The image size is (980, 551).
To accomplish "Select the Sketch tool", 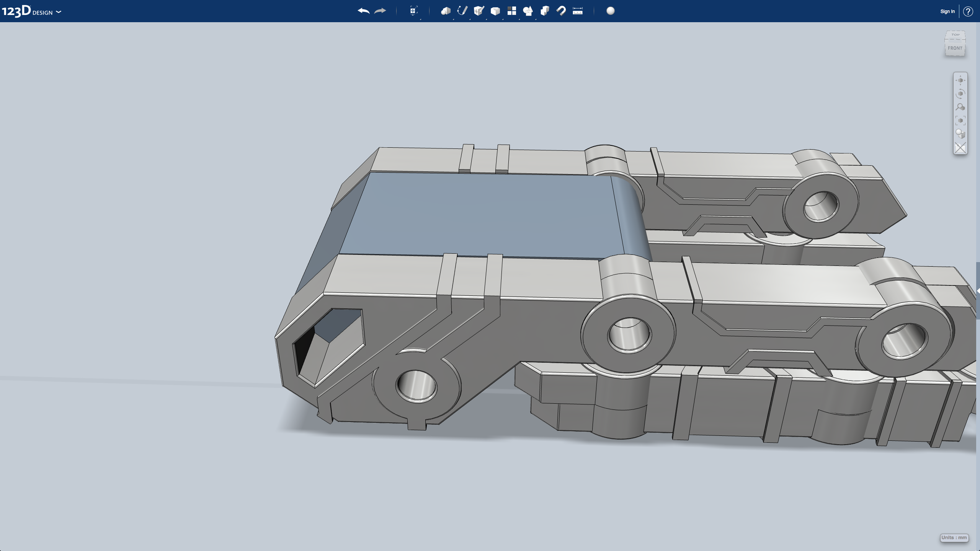I will (462, 11).
